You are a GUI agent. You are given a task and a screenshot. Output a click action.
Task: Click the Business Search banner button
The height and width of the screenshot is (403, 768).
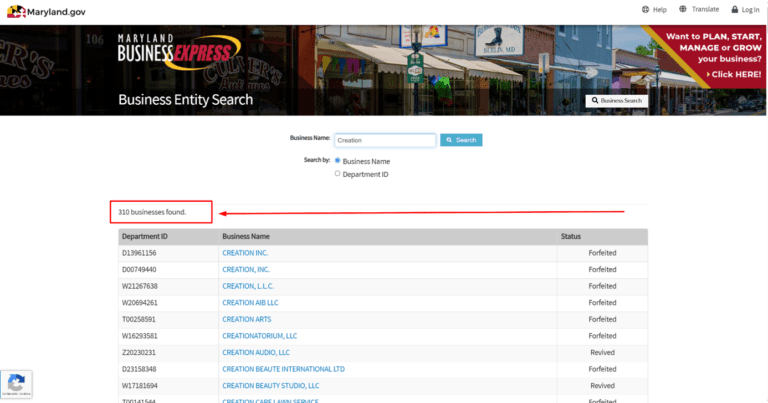tap(617, 100)
